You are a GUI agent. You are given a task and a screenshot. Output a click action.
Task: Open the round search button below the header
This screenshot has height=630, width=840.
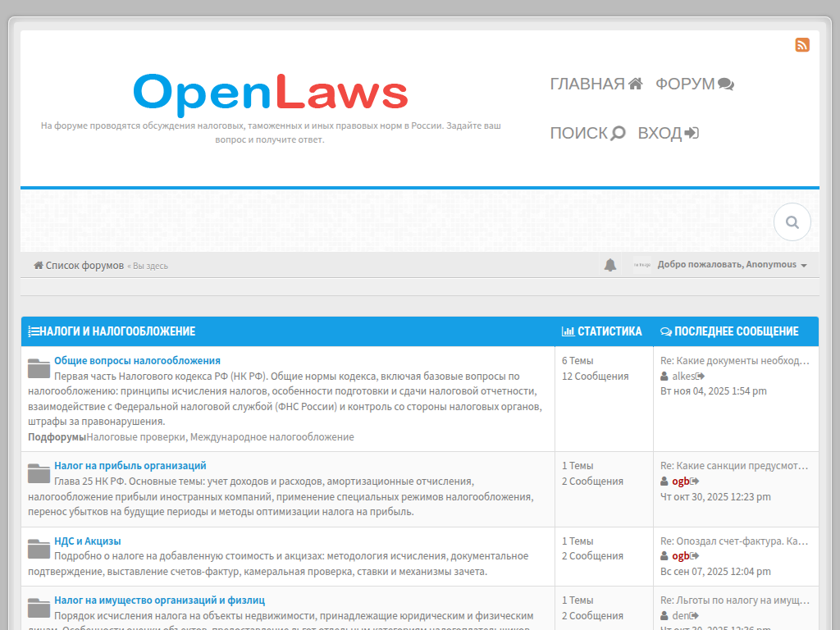tap(792, 221)
